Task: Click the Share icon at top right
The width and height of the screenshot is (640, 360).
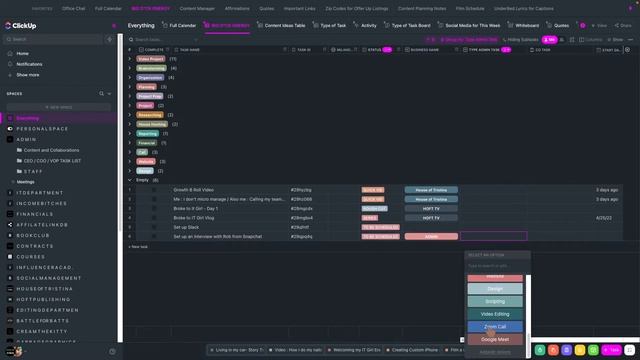Action: [x=623, y=25]
